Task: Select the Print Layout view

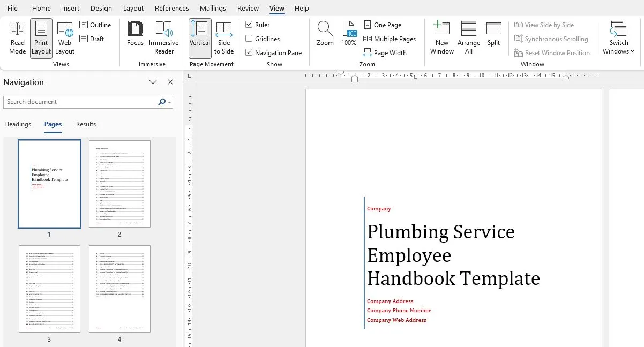Action: (x=41, y=38)
